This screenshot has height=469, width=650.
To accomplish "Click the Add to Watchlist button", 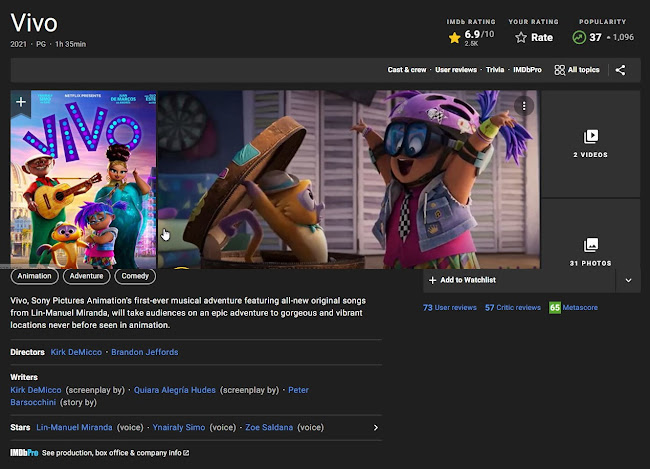I will tap(519, 280).
